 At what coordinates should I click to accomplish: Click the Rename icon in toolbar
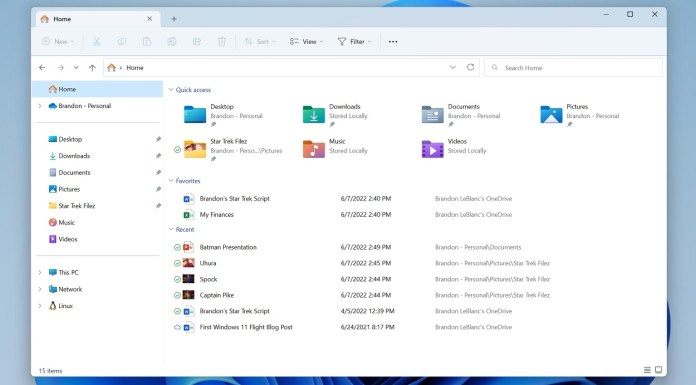point(171,42)
